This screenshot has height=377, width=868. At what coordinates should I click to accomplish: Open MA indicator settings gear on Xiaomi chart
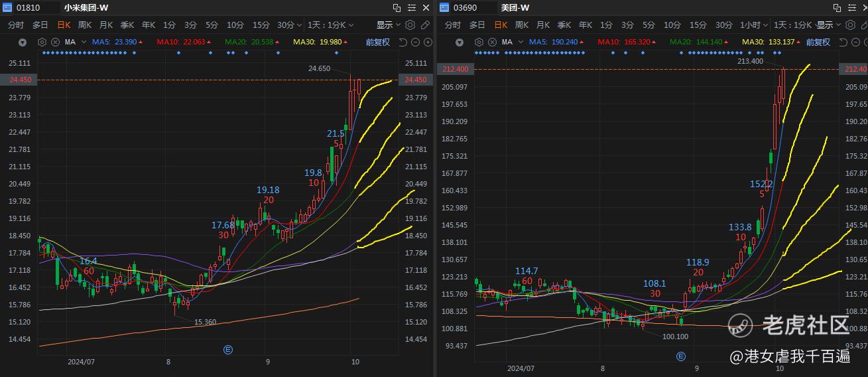42,42
